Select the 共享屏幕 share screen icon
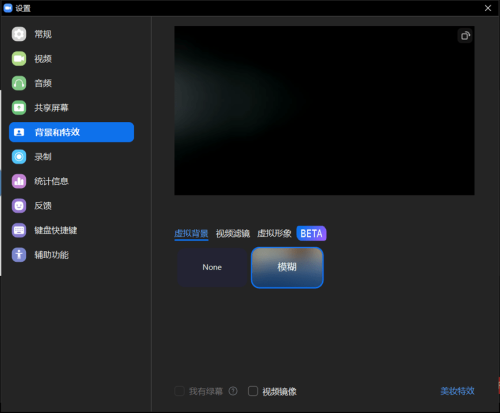The image size is (500, 413). click(x=19, y=108)
